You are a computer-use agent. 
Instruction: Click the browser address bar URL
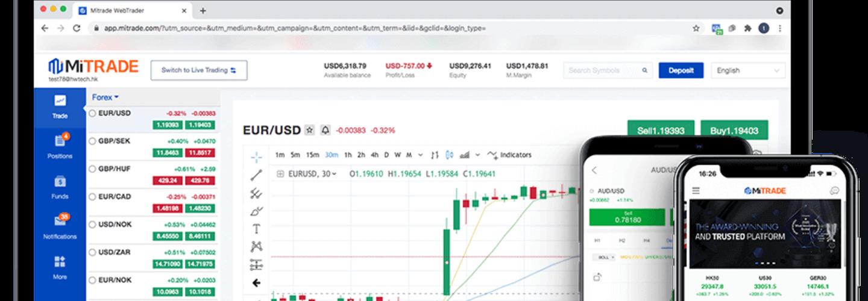[x=295, y=28]
